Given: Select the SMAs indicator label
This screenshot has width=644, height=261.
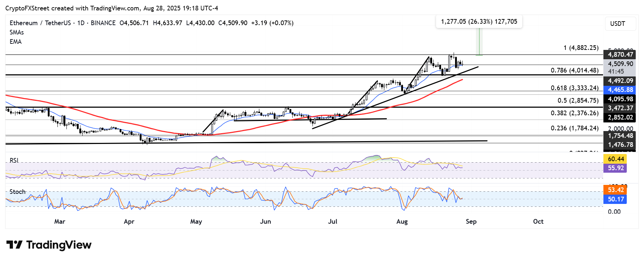Looking at the screenshot, I should coord(17,32).
